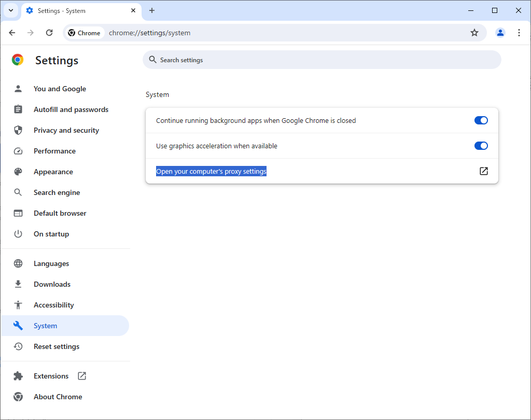This screenshot has height=420, width=531.
Task: Disable background apps running when Chrome closed
Action: (x=481, y=120)
